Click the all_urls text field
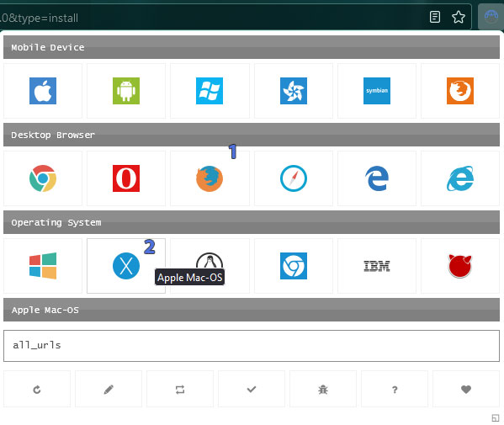 252,346
